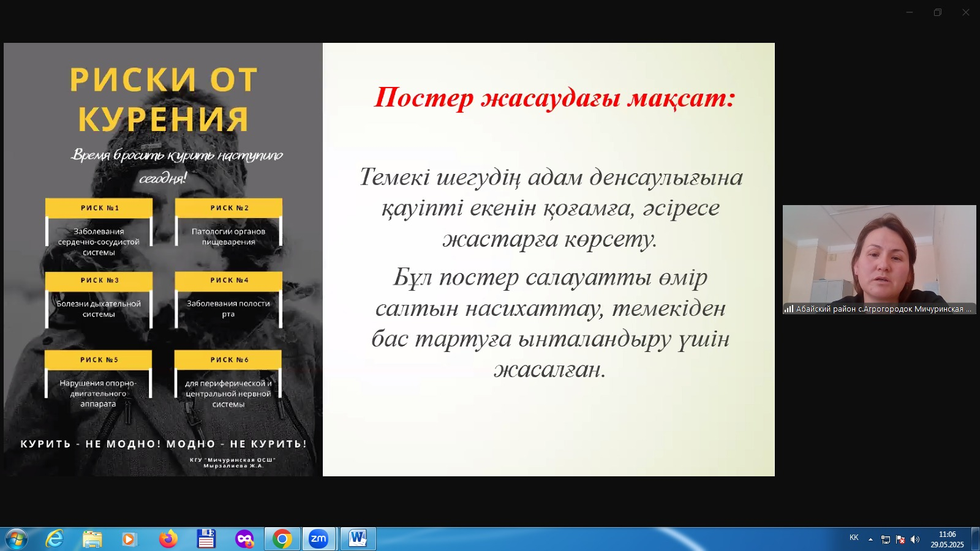
Task: Open Discord from the taskbar
Action: pyautogui.click(x=245, y=539)
